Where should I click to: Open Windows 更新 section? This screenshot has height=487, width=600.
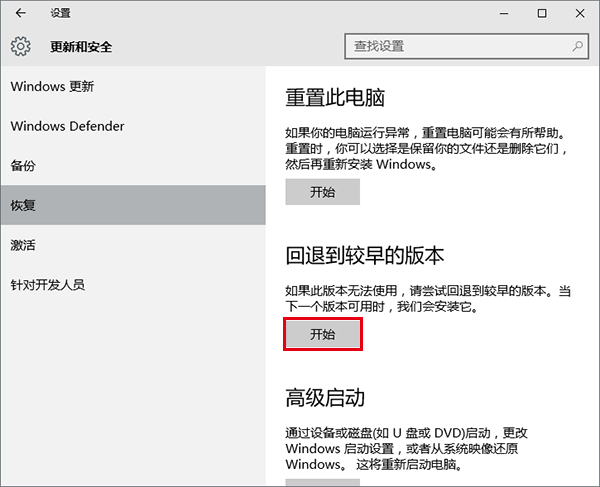pos(133,86)
